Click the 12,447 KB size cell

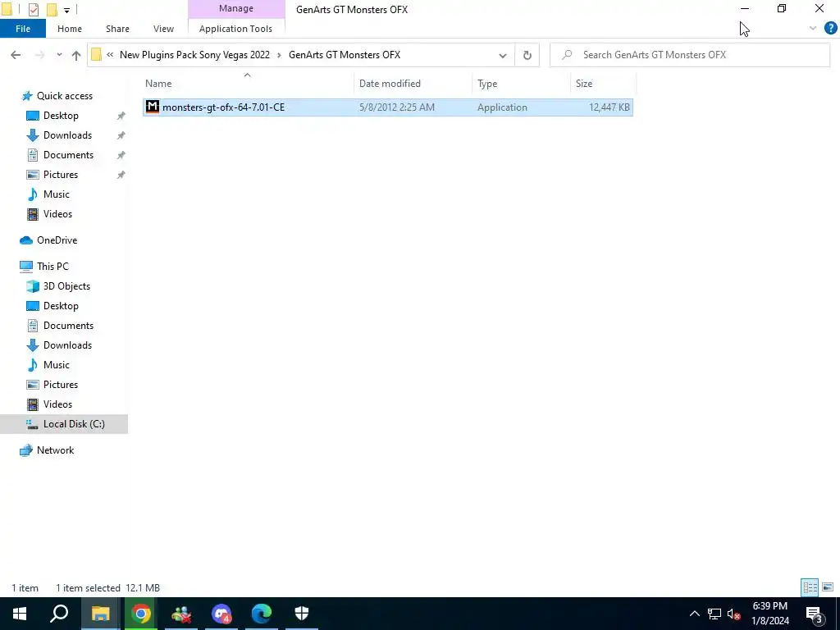tap(609, 107)
